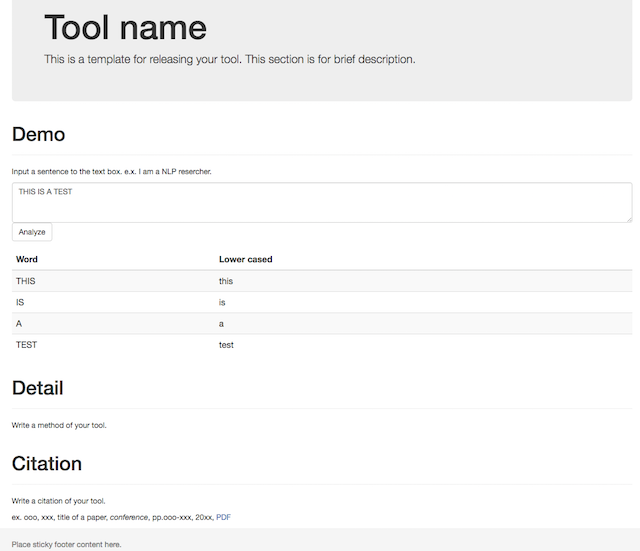The image size is (640, 551).
Task: Click the "IS" word cell
Action: point(20,302)
